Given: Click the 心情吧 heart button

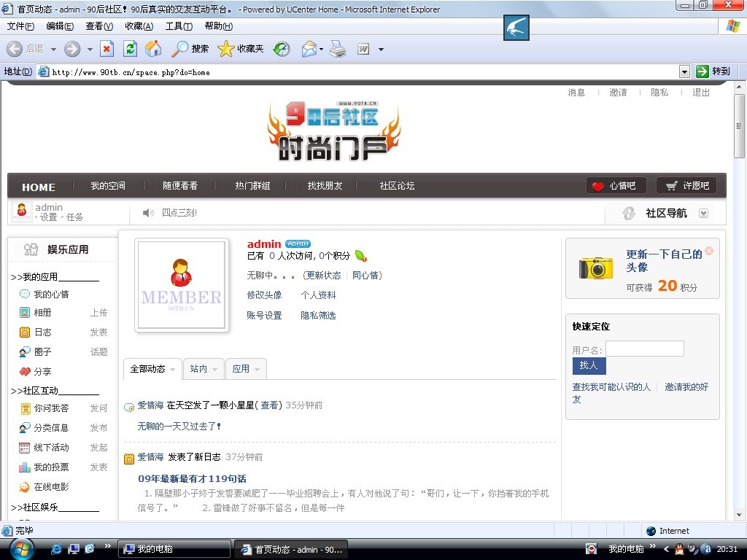Looking at the screenshot, I should pos(616,186).
